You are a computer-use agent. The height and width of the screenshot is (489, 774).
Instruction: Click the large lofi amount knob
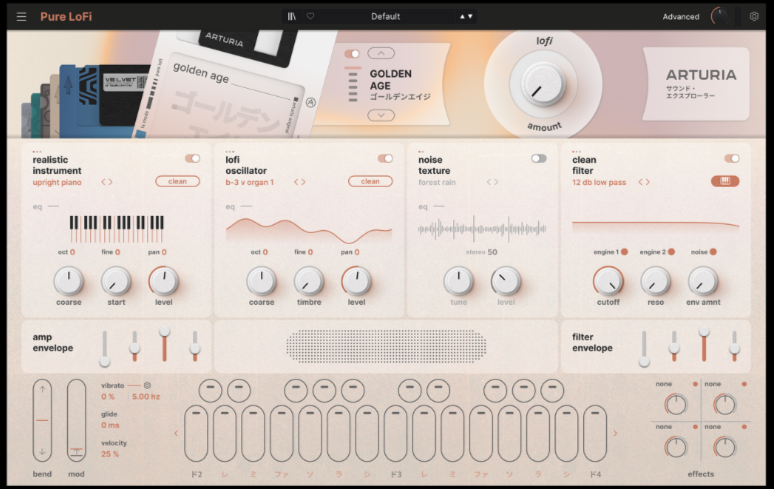(x=543, y=84)
